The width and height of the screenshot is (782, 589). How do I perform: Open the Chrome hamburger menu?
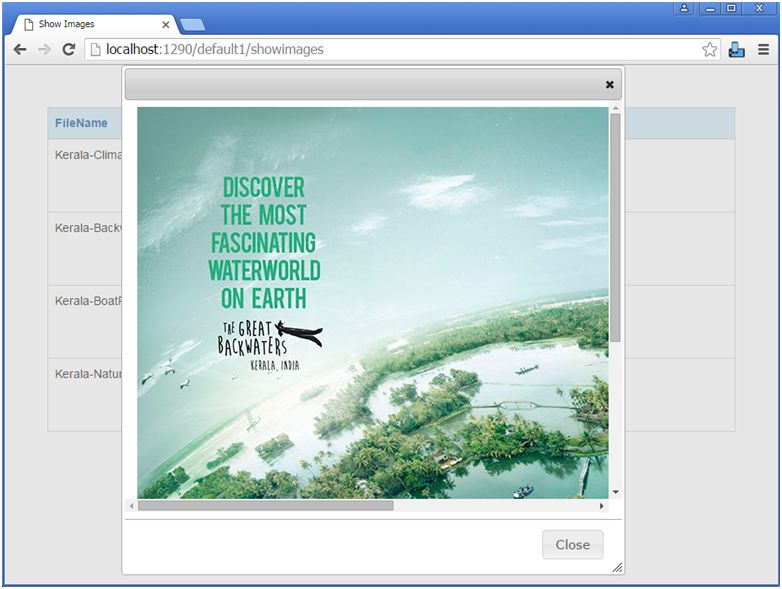763,49
